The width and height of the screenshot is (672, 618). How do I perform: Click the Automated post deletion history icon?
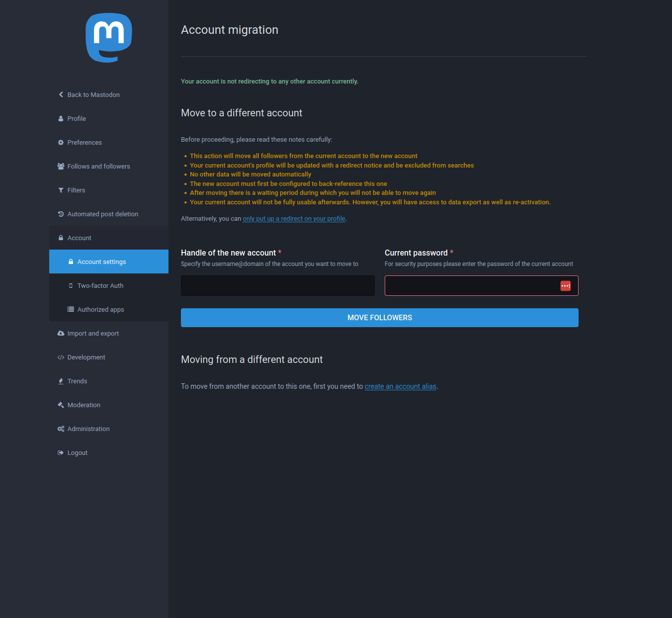point(60,214)
